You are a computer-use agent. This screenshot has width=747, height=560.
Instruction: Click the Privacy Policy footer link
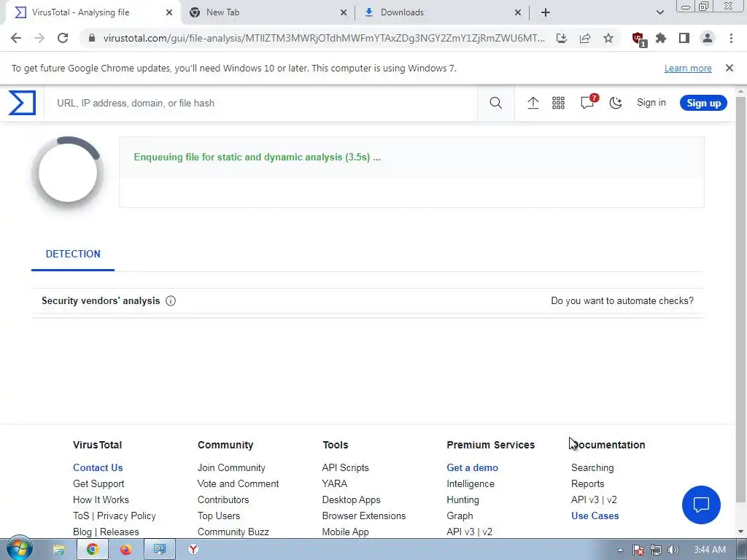(126, 516)
